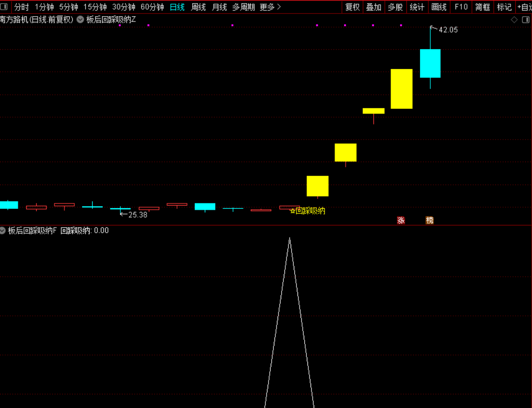532x408 pixels.
Task: Expand 更多 periods dropdown
Action: tap(270, 7)
